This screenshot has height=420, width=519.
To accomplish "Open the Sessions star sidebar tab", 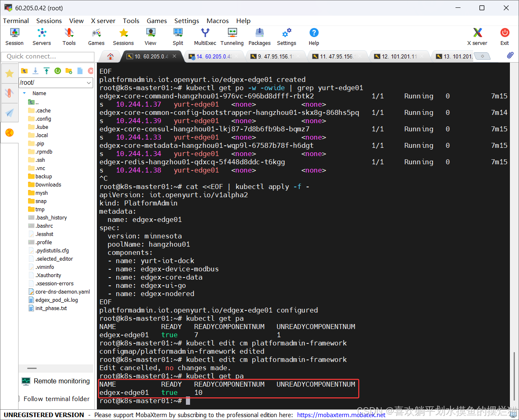I will [9, 74].
